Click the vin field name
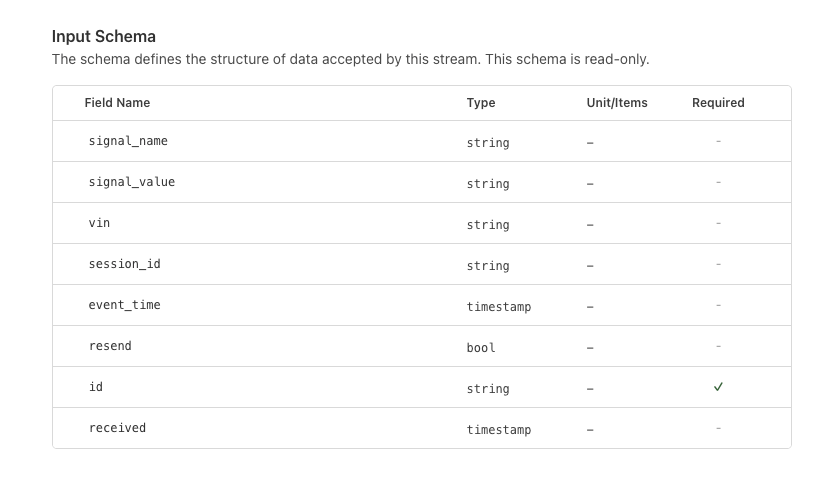Image resolution: width=828 pixels, height=479 pixels. coord(100,223)
